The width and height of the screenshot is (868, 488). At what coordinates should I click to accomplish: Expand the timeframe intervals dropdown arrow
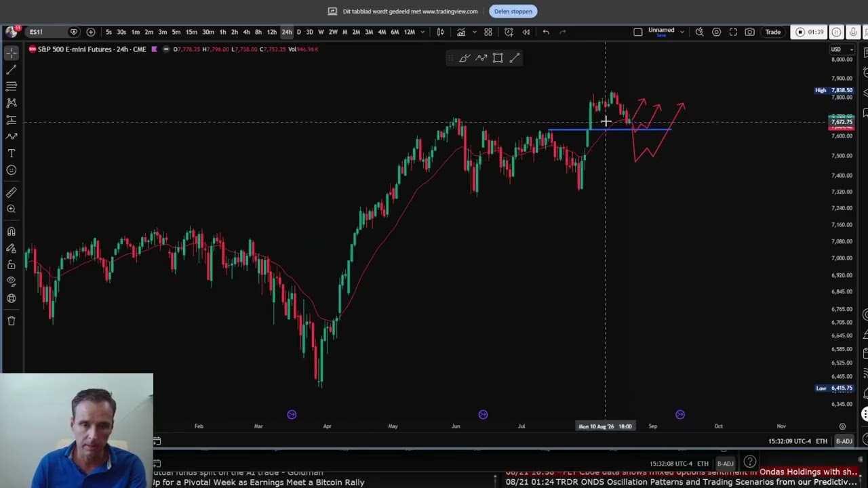tap(422, 32)
